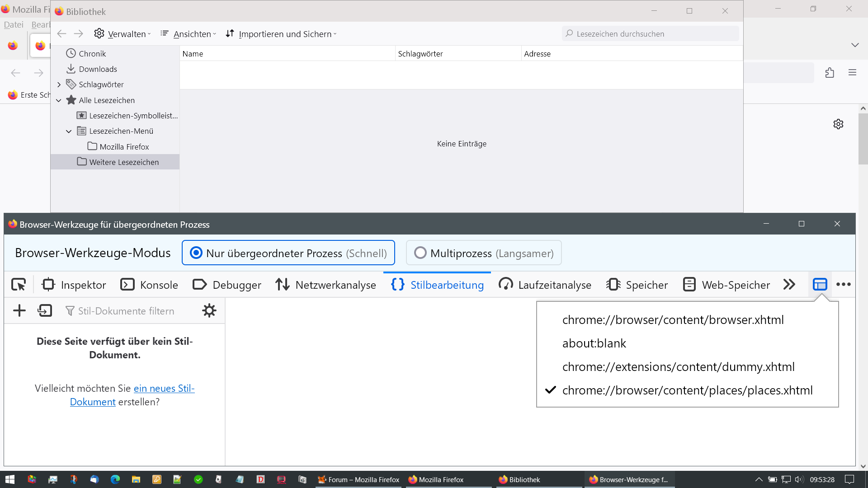Select Multiprozess (Langsamer) radio option
868x488 pixels.
[420, 253]
